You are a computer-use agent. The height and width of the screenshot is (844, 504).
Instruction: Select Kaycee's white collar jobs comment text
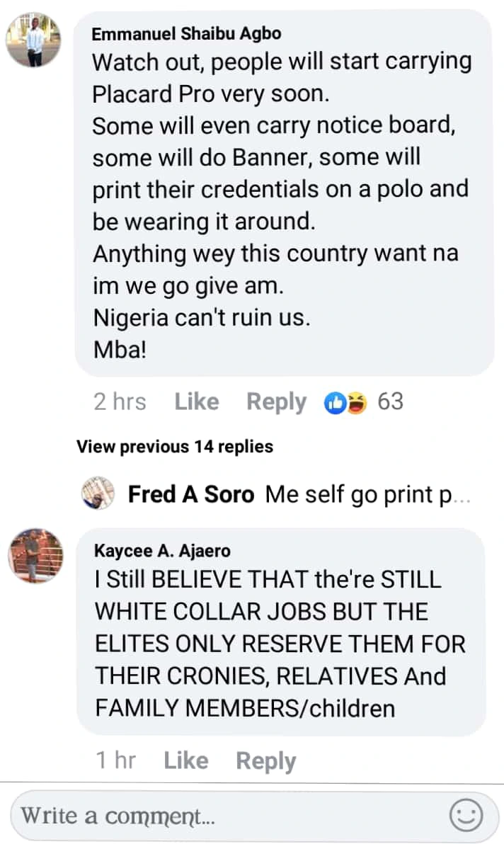coord(280,643)
